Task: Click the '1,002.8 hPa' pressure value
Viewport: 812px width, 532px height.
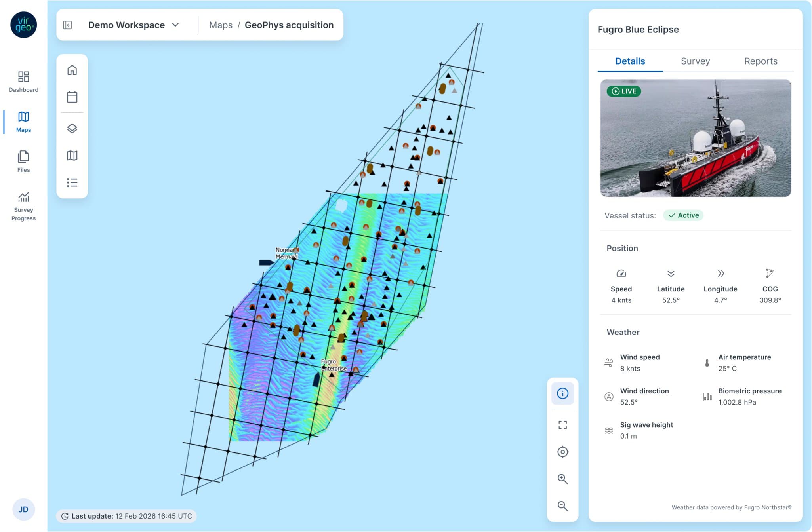Action: 737,403
